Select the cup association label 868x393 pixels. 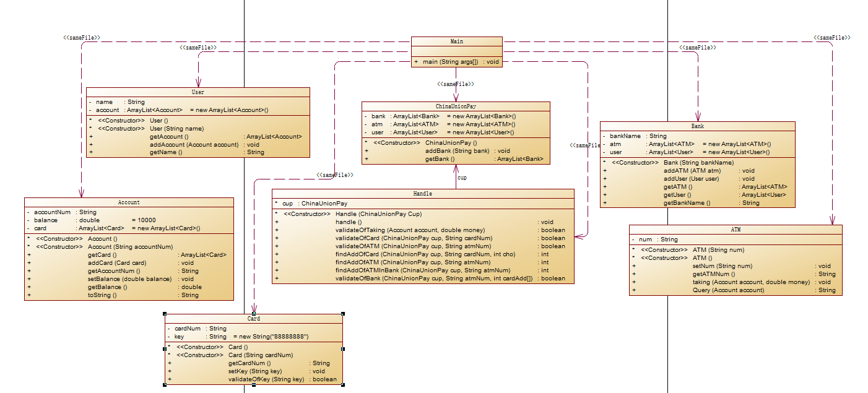point(462,178)
